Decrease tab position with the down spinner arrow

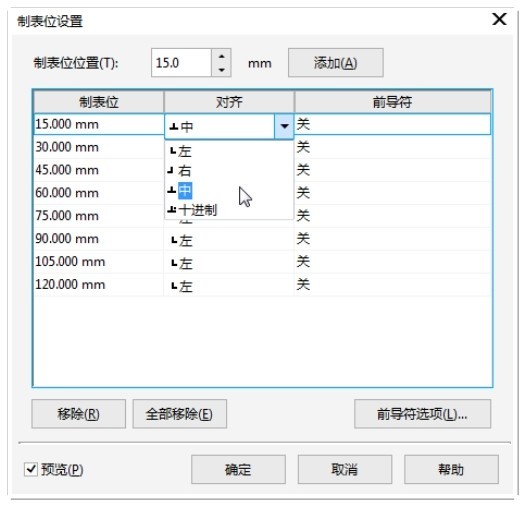point(221,70)
